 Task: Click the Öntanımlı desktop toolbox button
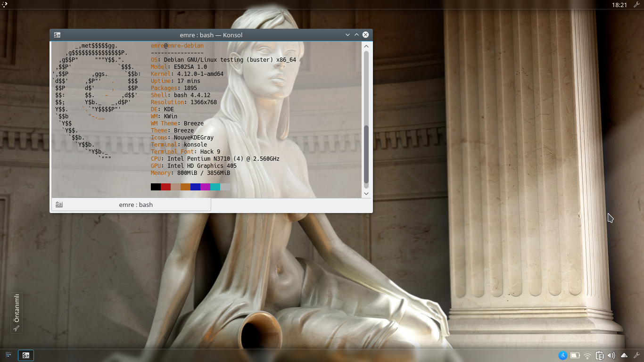point(17,313)
